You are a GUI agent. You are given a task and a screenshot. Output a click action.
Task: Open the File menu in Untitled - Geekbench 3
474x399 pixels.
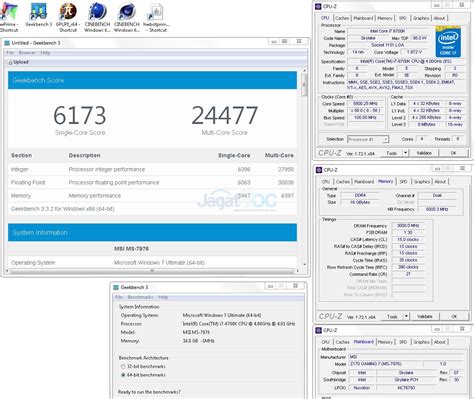pos(10,53)
